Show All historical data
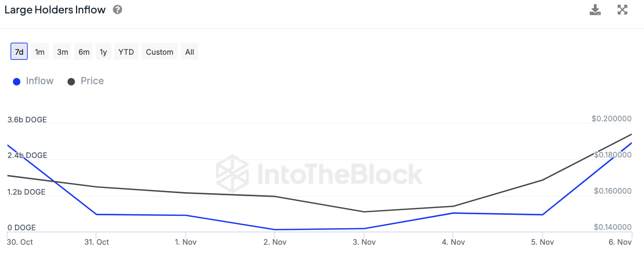 click(190, 52)
